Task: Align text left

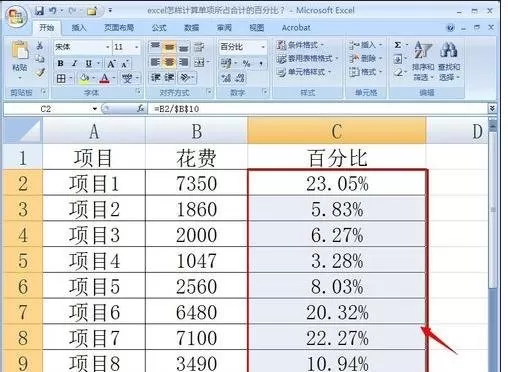Action: tap(155, 62)
